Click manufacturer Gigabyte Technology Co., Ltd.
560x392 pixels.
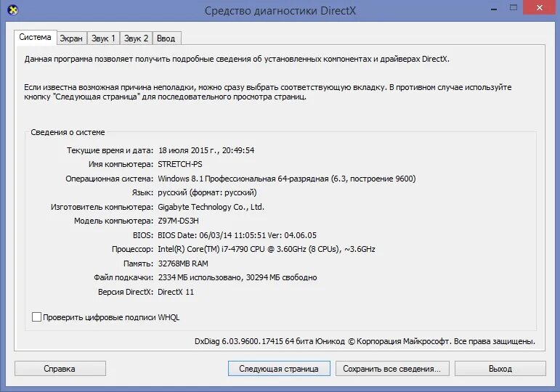coord(211,207)
